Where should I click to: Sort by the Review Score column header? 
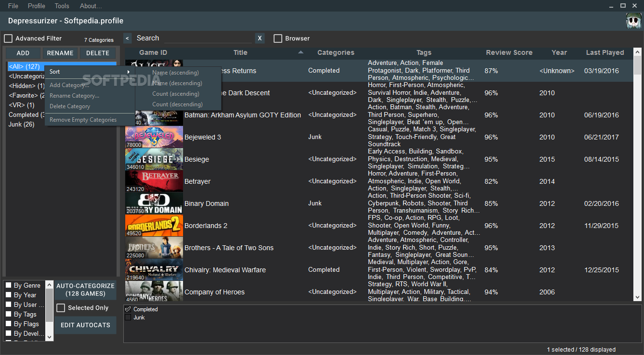coord(509,52)
